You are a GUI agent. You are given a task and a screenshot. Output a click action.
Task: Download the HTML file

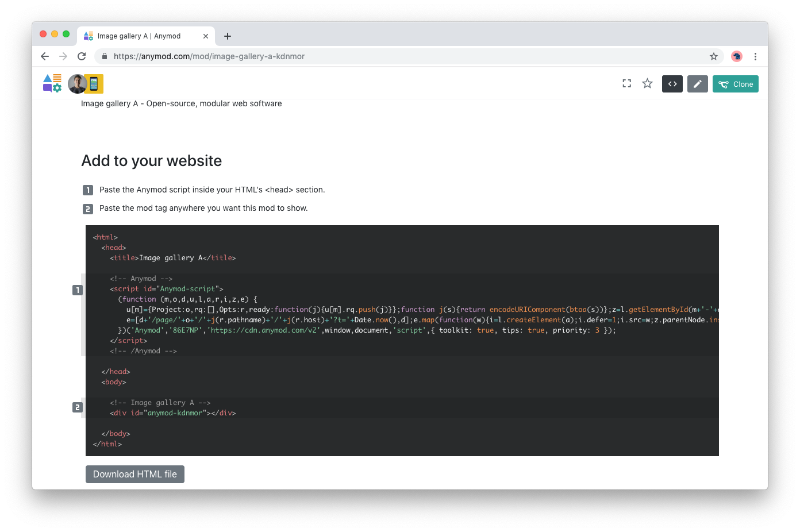pyautogui.click(x=135, y=474)
